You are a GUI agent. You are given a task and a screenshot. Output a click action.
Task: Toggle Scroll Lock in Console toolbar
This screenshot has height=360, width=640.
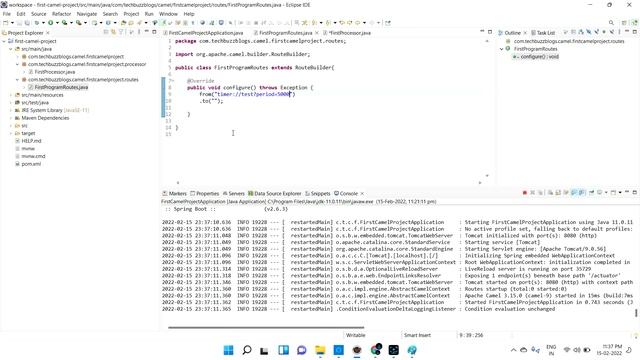click(558, 193)
